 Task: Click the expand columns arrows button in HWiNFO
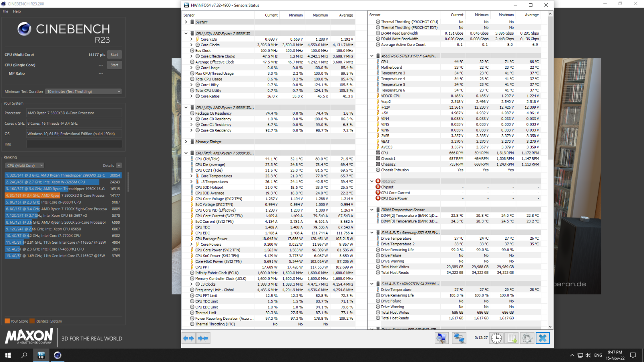tap(188, 338)
